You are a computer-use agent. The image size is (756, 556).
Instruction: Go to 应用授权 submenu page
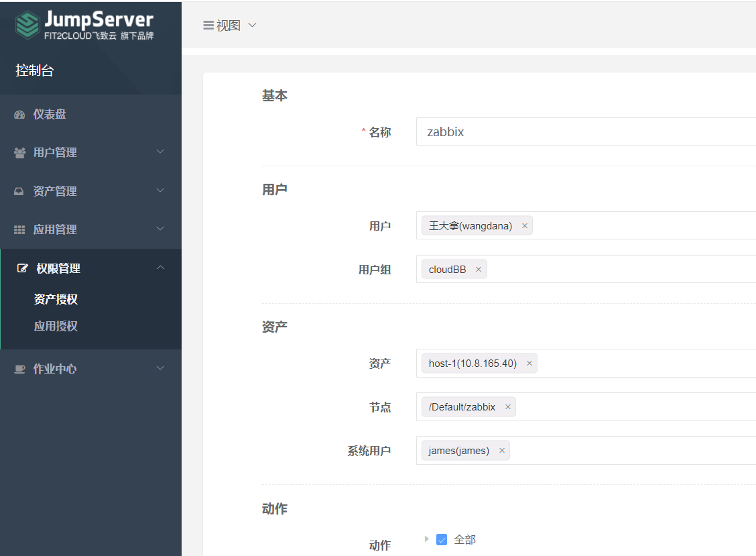pyautogui.click(x=56, y=326)
